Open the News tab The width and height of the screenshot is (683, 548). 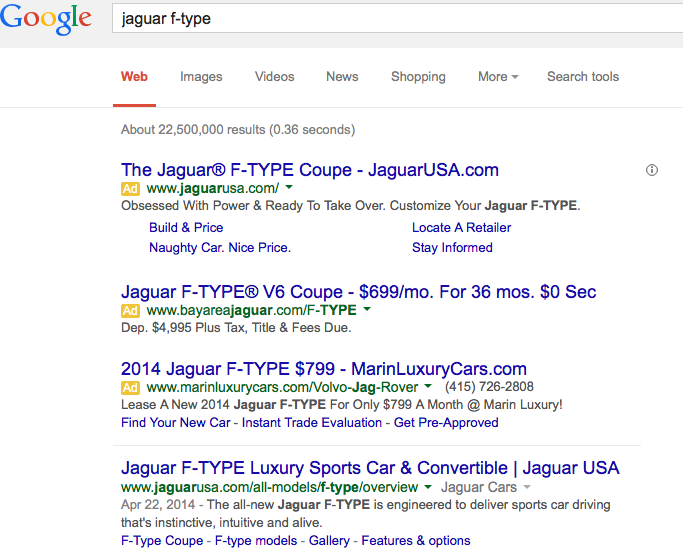[342, 77]
